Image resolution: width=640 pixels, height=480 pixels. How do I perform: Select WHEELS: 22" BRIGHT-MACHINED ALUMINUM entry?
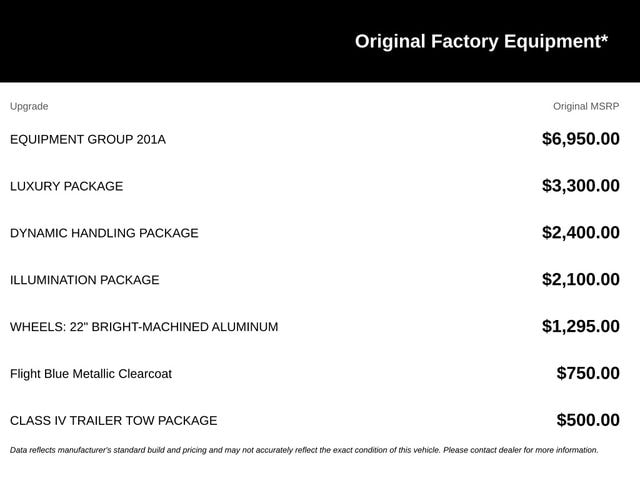pos(144,327)
